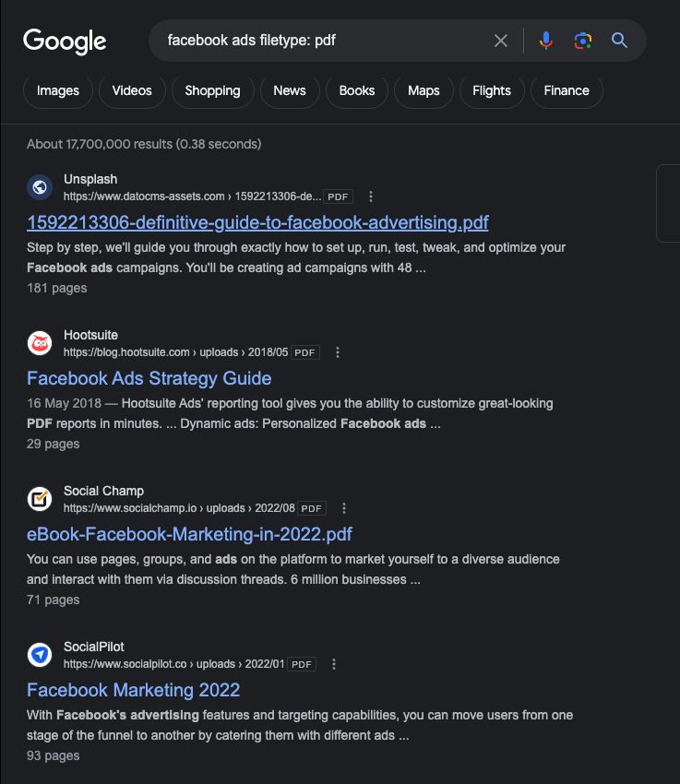Open the News results tab
The width and height of the screenshot is (680, 784).
point(290,90)
